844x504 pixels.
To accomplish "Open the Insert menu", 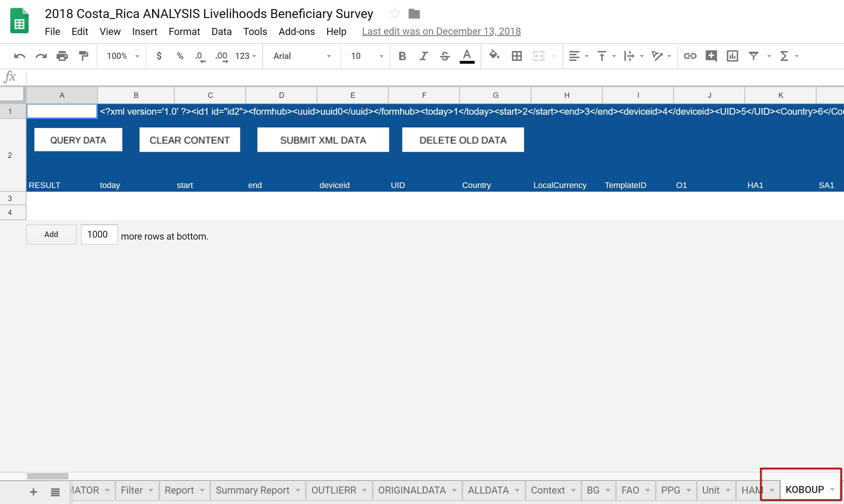I will point(144,32).
